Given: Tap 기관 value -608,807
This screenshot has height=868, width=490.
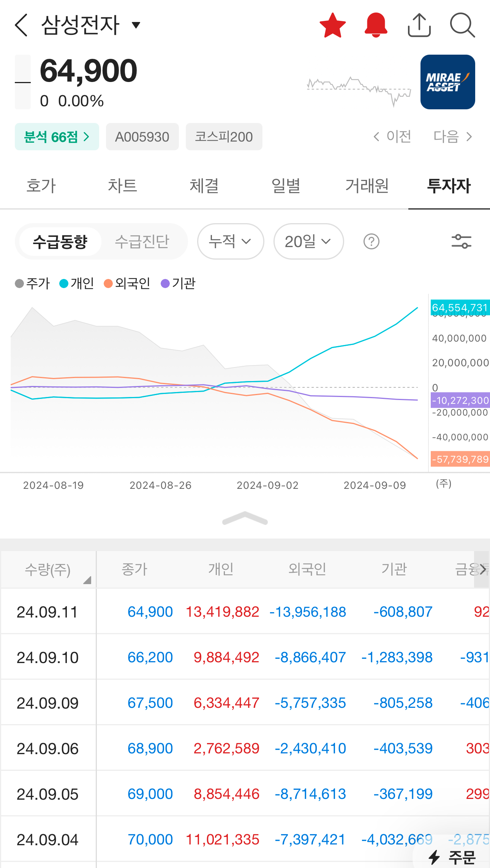Looking at the screenshot, I should tap(403, 612).
